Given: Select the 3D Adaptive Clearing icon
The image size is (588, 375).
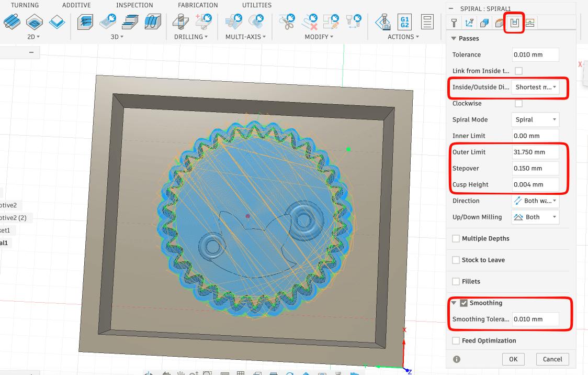Looking at the screenshot, I should click(85, 22).
